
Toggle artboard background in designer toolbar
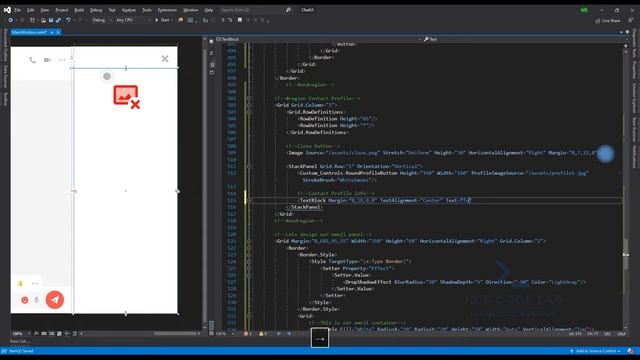(59, 333)
